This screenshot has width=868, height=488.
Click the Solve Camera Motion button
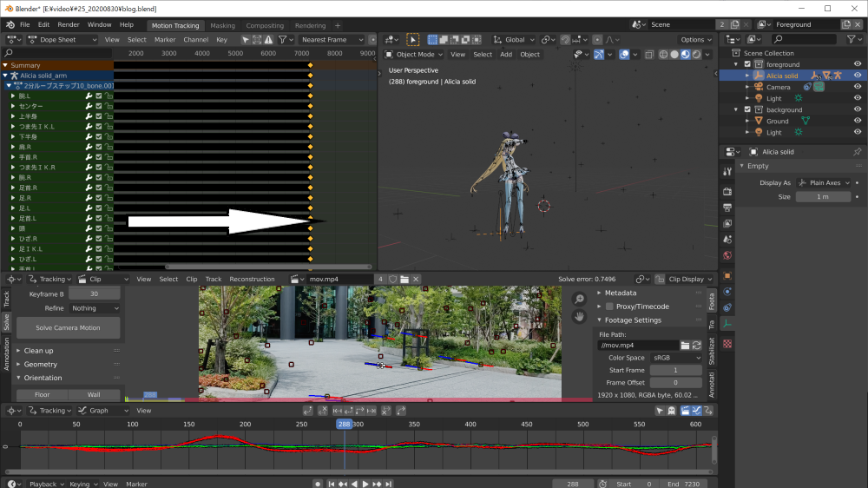[x=67, y=328]
